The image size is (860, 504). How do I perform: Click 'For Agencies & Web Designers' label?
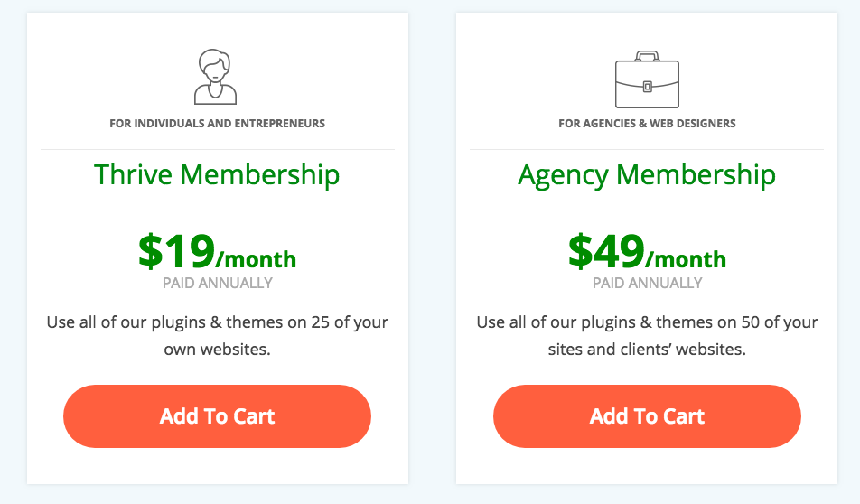tap(647, 124)
